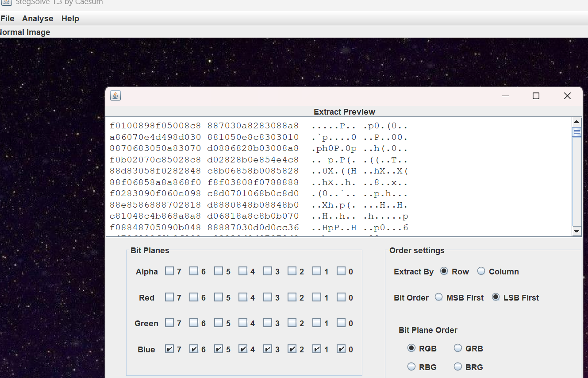The width and height of the screenshot is (588, 378).
Task: Click the StegSolve app icon in the title bar
Action: [x=6, y=2]
